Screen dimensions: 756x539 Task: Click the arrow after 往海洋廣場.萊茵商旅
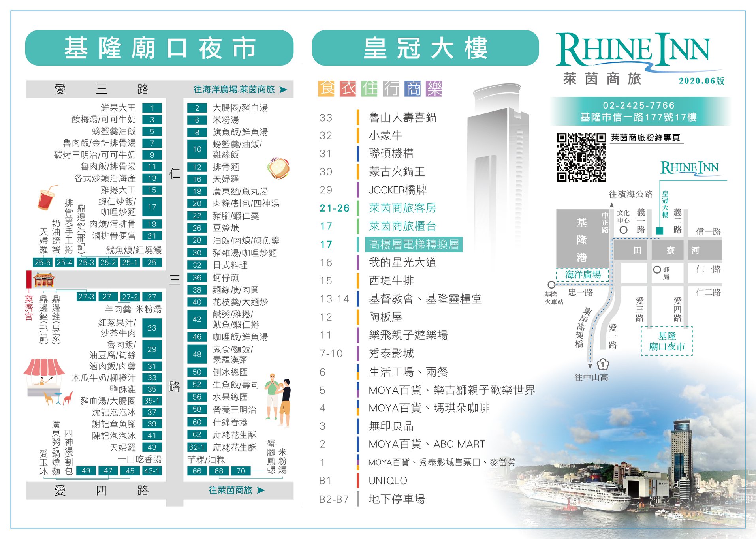pos(283,90)
